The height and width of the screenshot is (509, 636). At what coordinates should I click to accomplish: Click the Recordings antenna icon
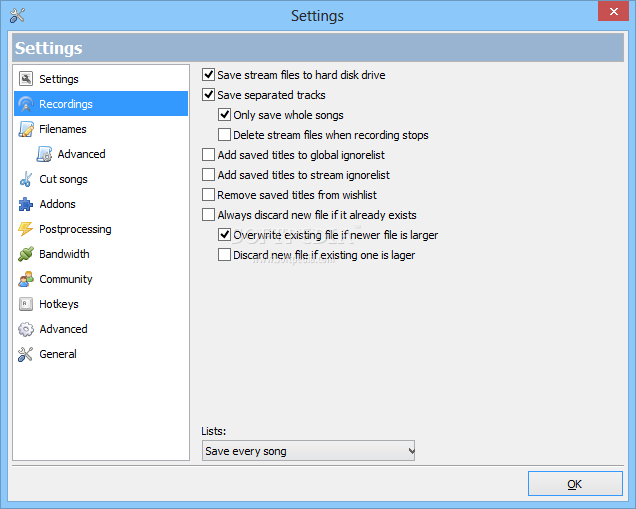(26, 104)
